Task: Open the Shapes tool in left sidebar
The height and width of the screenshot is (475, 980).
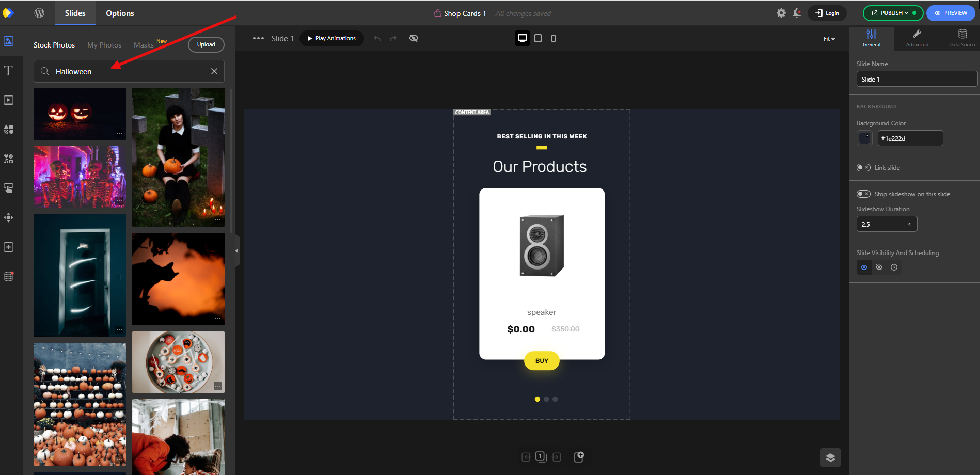Action: (9, 129)
